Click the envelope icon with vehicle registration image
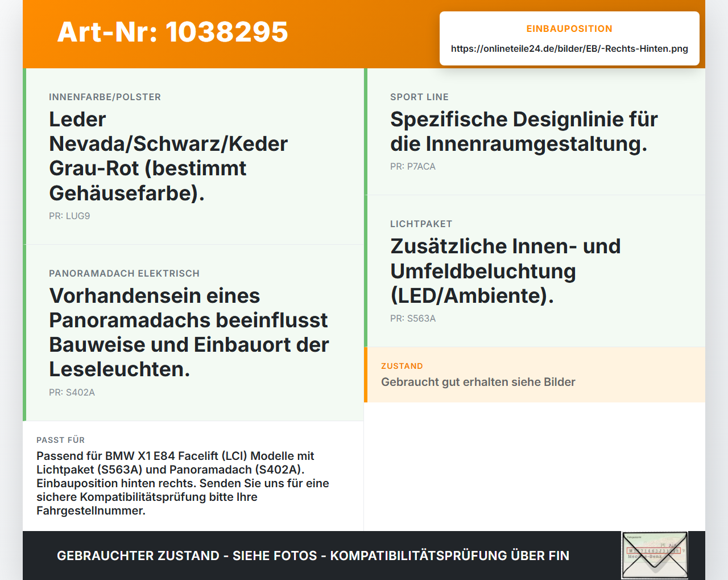 point(655,555)
